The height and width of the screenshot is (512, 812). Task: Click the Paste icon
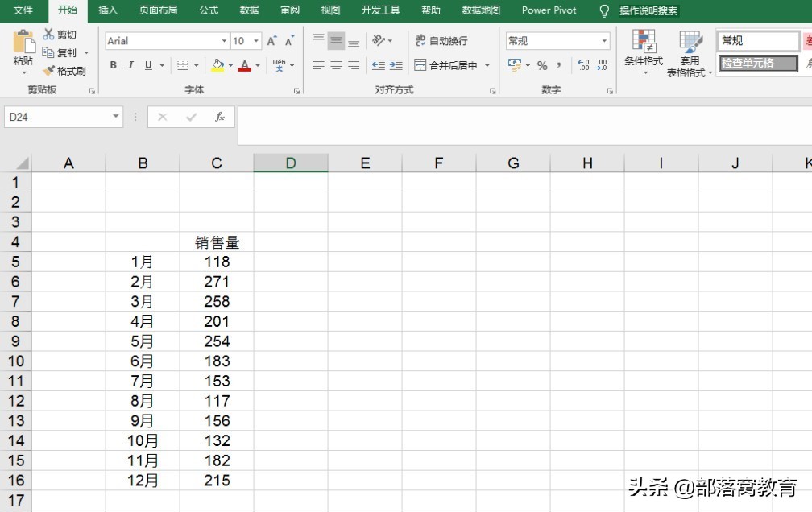pos(23,41)
